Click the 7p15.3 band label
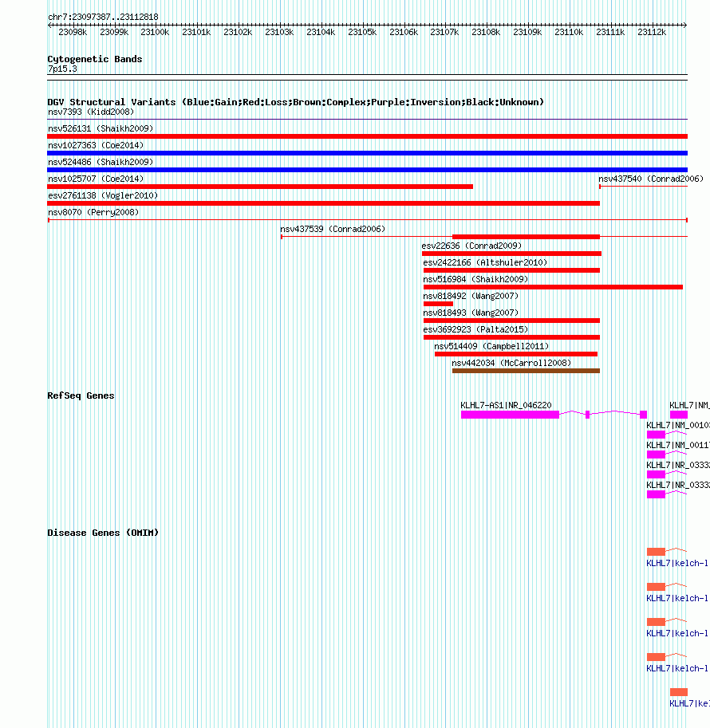This screenshot has height=728, width=710. (x=62, y=69)
